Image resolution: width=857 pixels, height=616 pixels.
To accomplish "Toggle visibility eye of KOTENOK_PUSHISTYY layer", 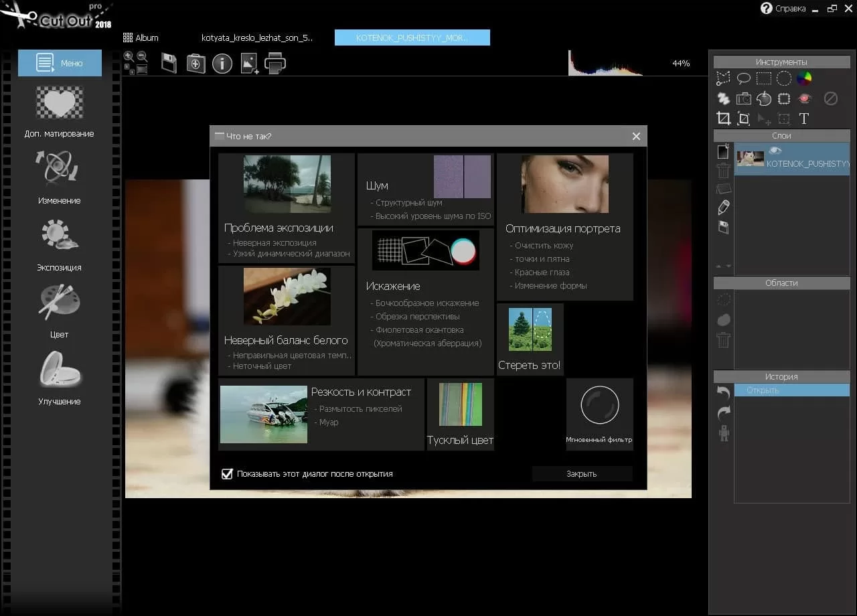I will click(x=775, y=151).
